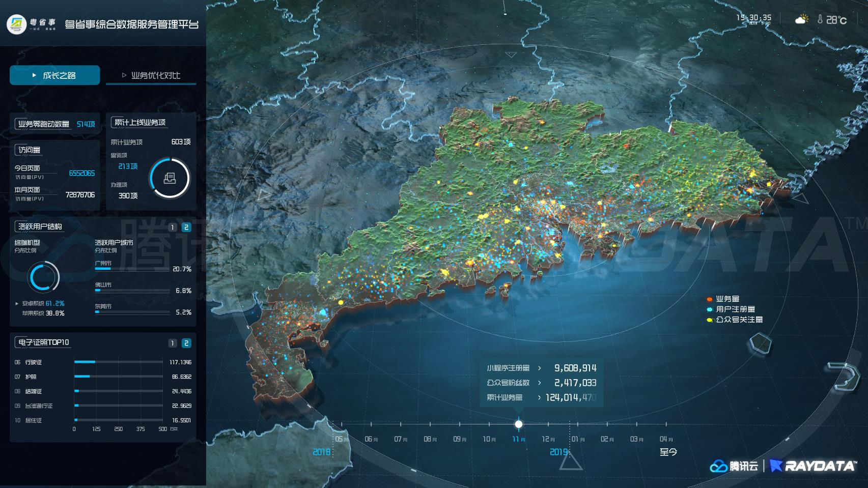Click the 公众号关注量 legend label
The width and height of the screenshot is (868, 488).
coord(739,320)
